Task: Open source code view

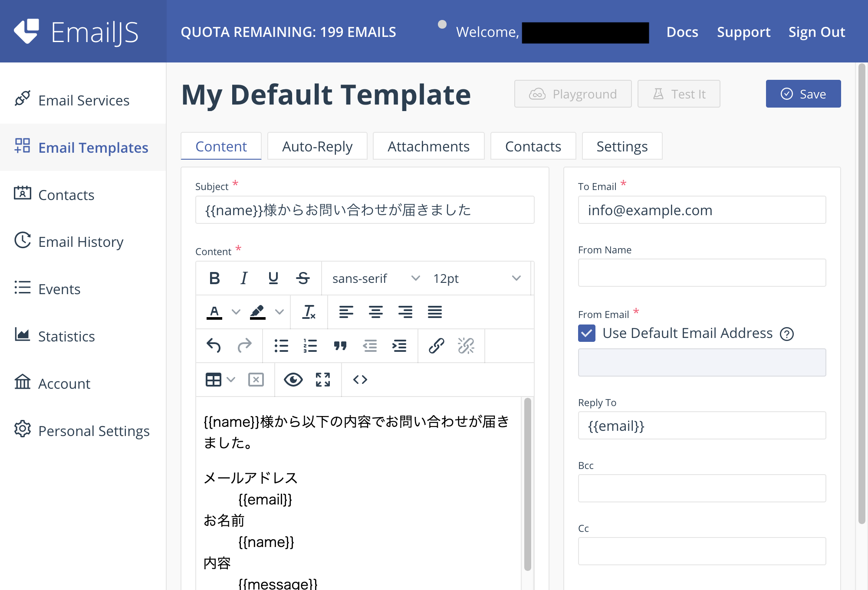Action: (x=360, y=380)
